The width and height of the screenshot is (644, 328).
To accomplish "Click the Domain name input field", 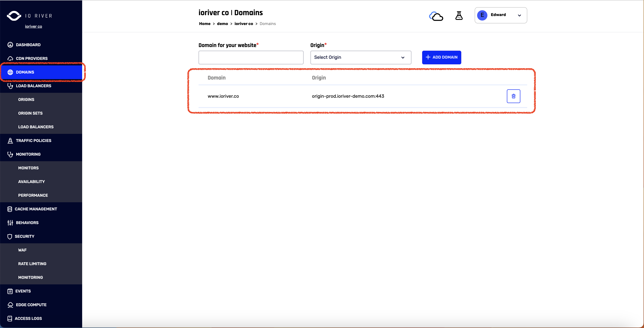I will tap(251, 57).
